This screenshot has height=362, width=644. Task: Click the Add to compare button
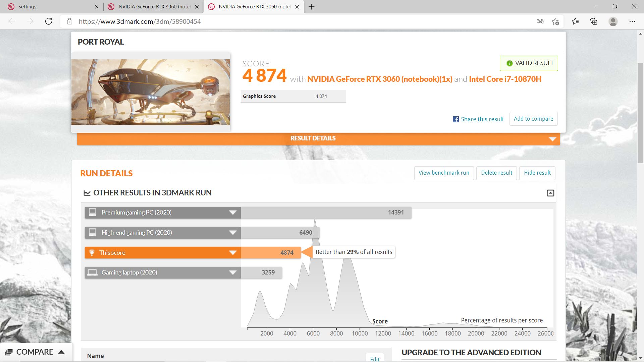(533, 119)
